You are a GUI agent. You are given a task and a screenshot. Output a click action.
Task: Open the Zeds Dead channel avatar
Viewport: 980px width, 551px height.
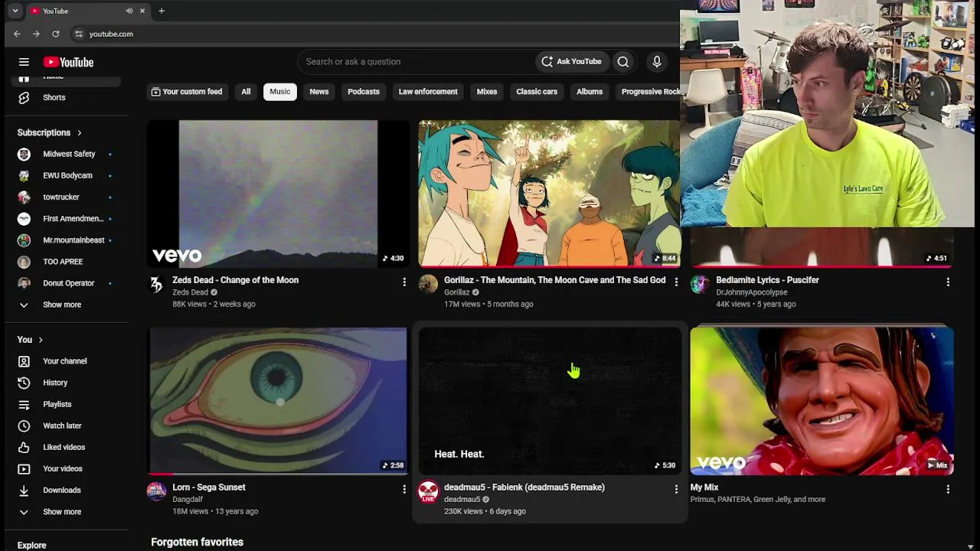(x=156, y=285)
